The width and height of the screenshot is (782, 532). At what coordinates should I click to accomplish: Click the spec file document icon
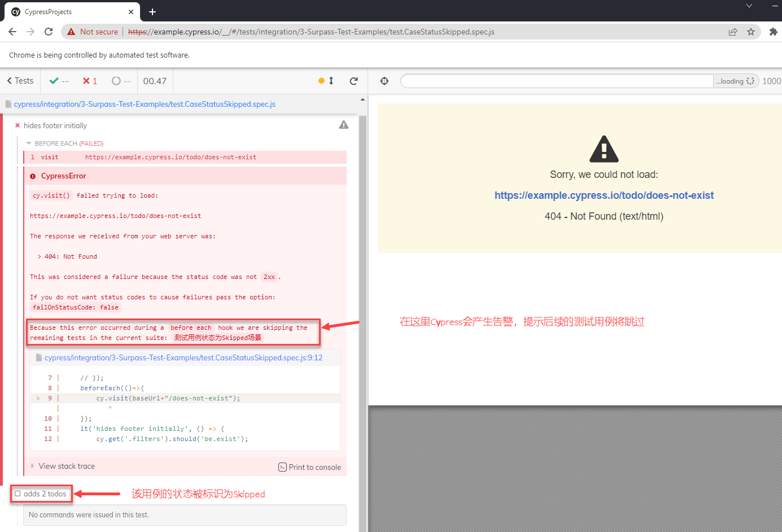tap(8, 104)
